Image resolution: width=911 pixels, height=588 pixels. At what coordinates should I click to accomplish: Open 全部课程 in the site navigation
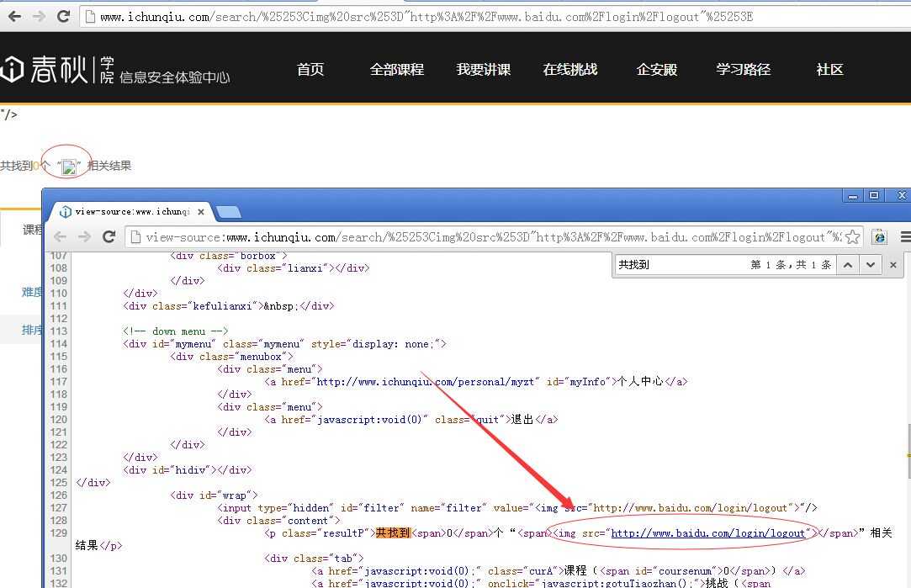coord(397,69)
